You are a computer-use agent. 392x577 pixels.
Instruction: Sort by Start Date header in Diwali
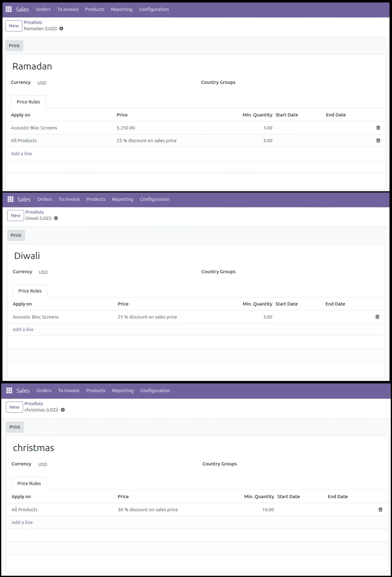[x=286, y=304]
